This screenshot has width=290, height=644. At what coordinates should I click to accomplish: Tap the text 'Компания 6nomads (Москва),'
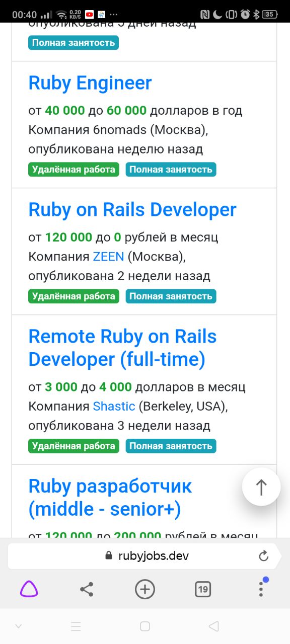[x=118, y=130]
